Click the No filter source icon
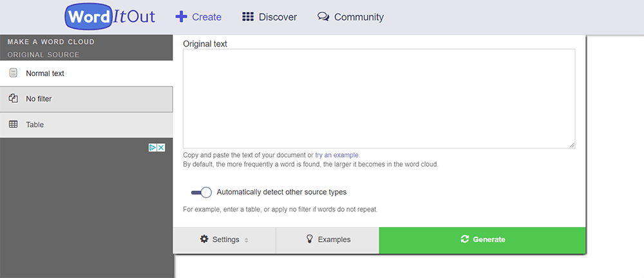Image resolution: width=644 pixels, height=278 pixels. 13,99
